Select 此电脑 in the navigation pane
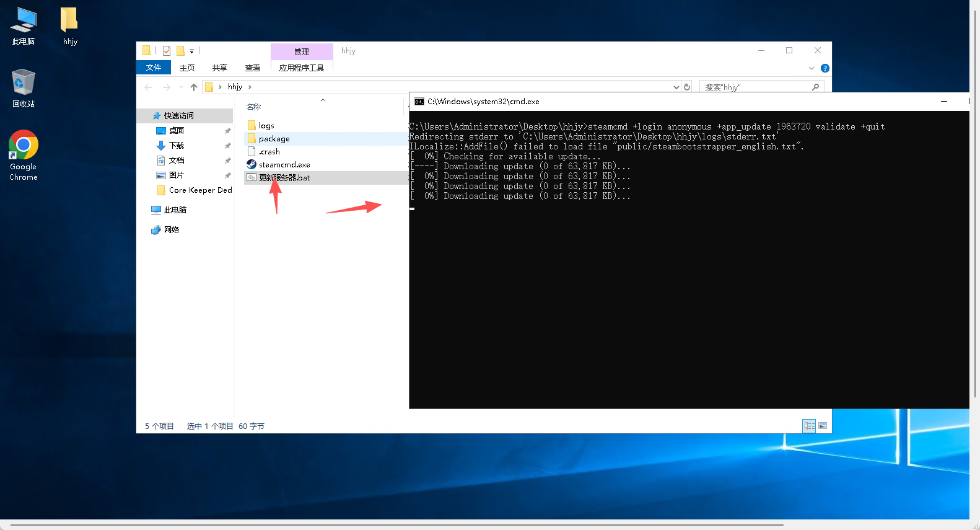 pos(175,210)
